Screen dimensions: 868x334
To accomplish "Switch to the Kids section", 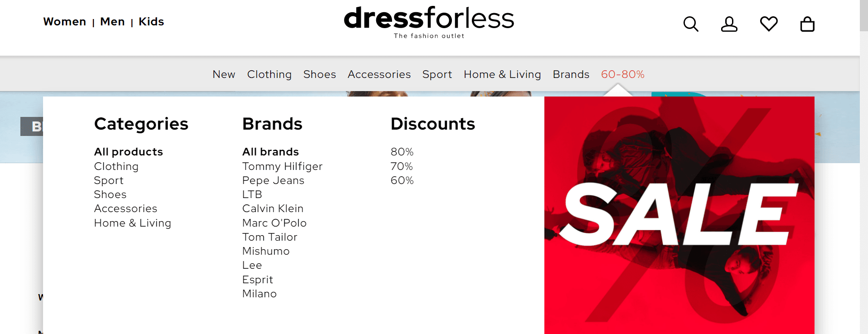I will [x=151, y=22].
